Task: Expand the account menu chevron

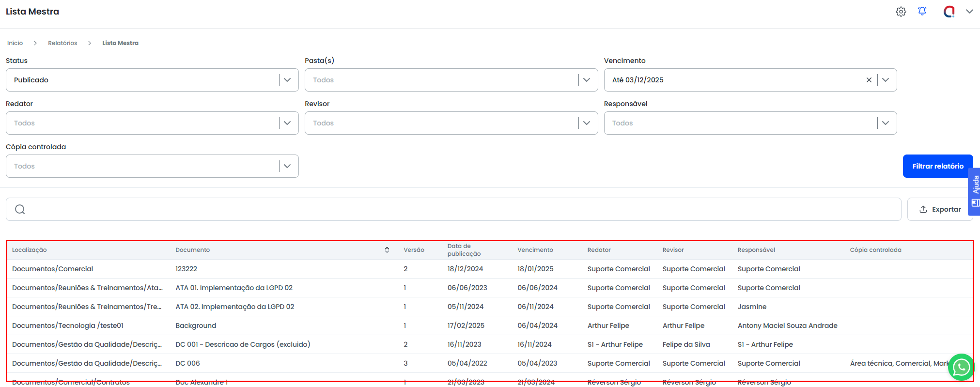Action: (x=969, y=12)
